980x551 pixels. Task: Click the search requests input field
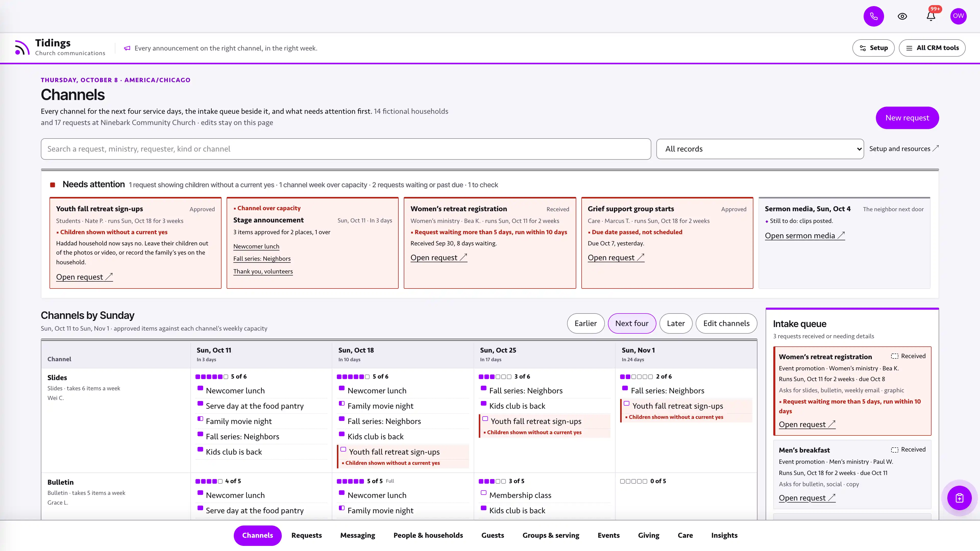(x=346, y=149)
